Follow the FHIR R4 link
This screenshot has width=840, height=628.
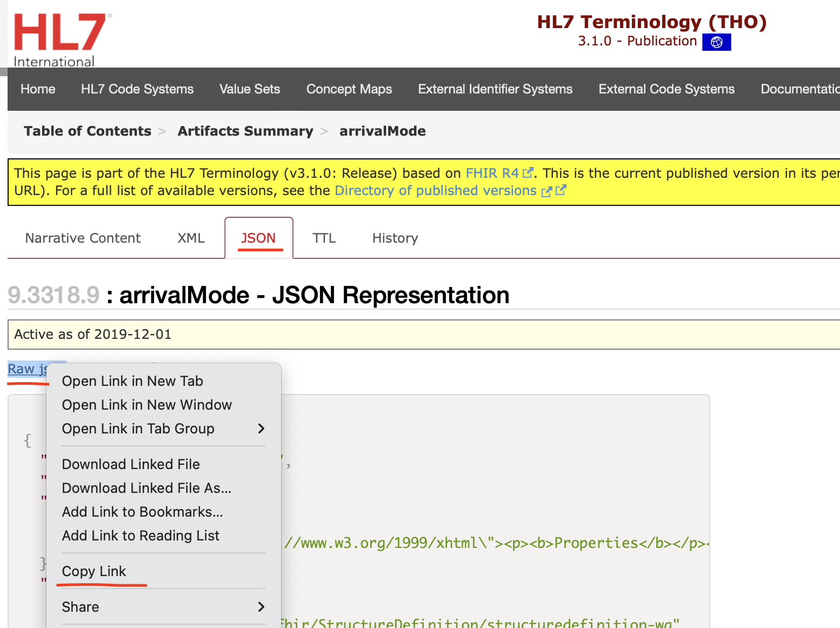coord(492,173)
